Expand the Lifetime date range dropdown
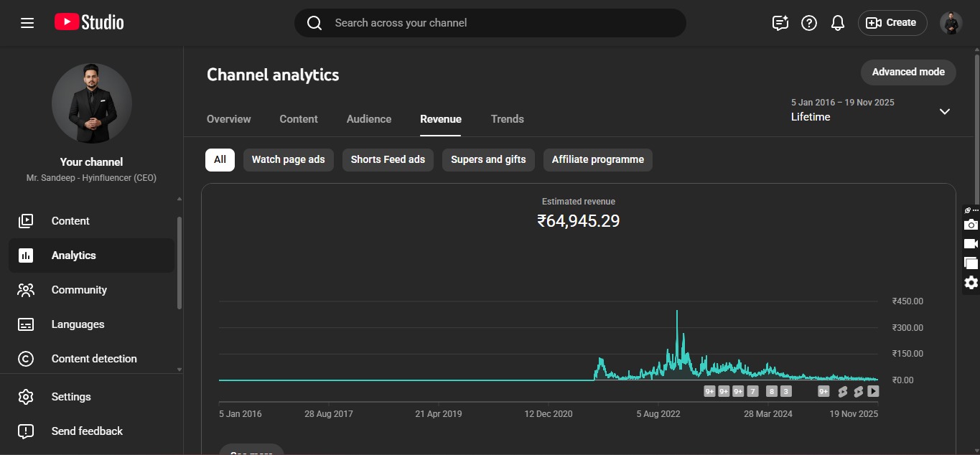980x455 pixels. [x=944, y=111]
